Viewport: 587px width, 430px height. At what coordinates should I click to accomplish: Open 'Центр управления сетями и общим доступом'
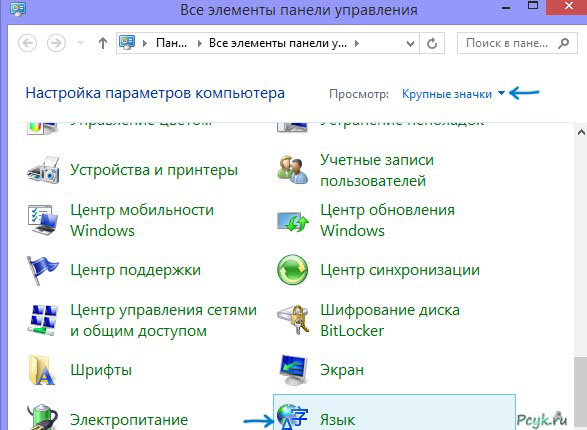click(164, 320)
